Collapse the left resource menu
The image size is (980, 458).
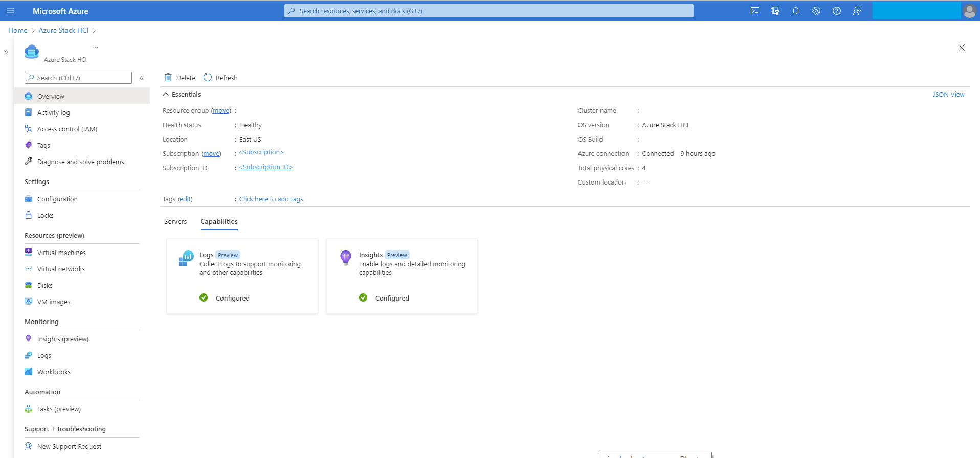point(142,78)
